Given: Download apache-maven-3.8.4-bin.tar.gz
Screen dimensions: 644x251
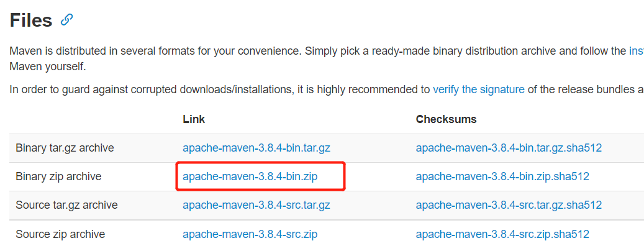Looking at the screenshot, I should click(x=256, y=148).
